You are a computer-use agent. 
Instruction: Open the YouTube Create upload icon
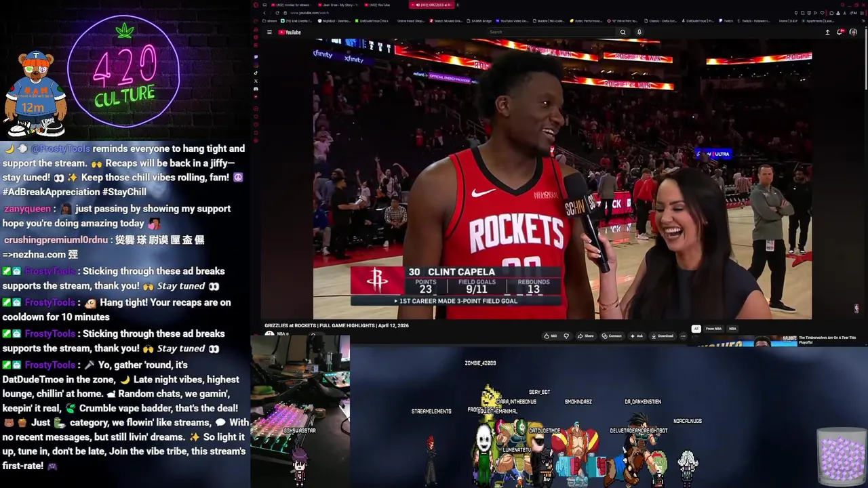[x=827, y=32]
